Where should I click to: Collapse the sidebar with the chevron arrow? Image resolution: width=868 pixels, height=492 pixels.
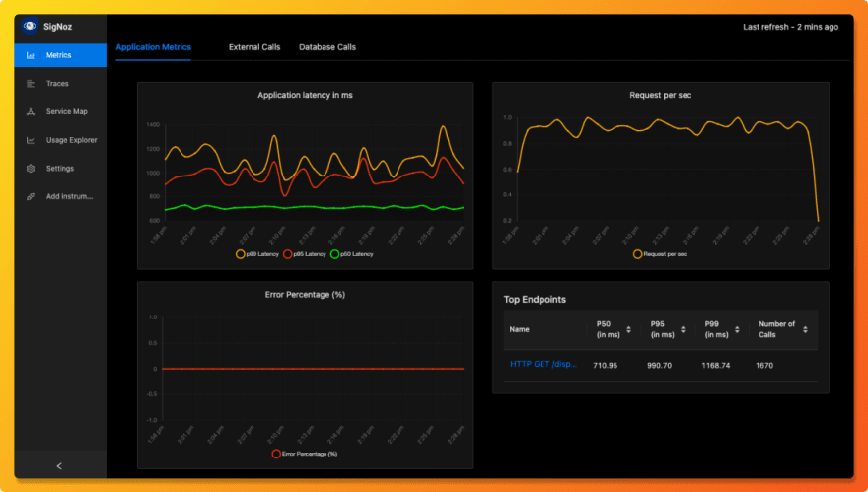click(x=59, y=465)
